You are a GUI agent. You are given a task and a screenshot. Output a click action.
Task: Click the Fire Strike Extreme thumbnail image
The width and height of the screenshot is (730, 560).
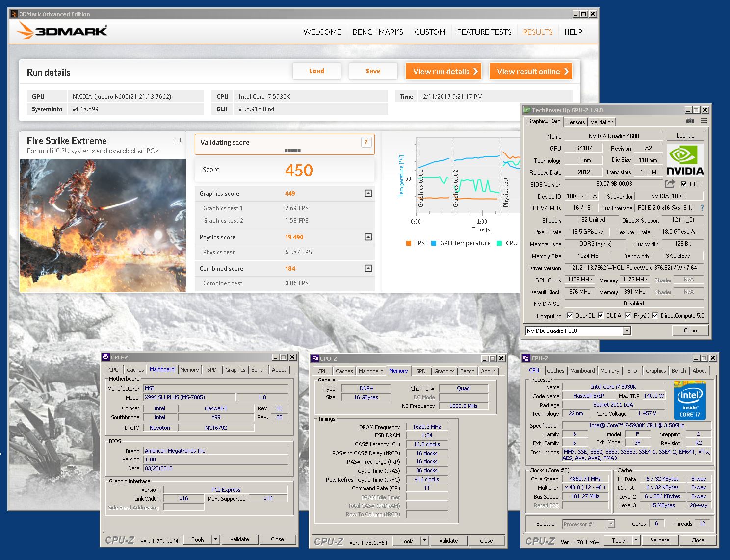pyautogui.click(x=103, y=226)
